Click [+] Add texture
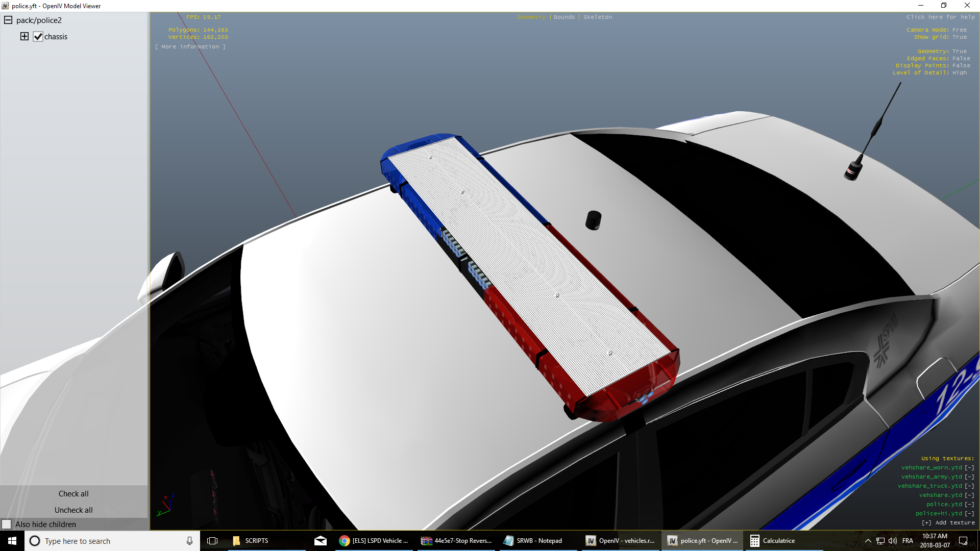Screen dimensions: 980x551 click(948, 522)
